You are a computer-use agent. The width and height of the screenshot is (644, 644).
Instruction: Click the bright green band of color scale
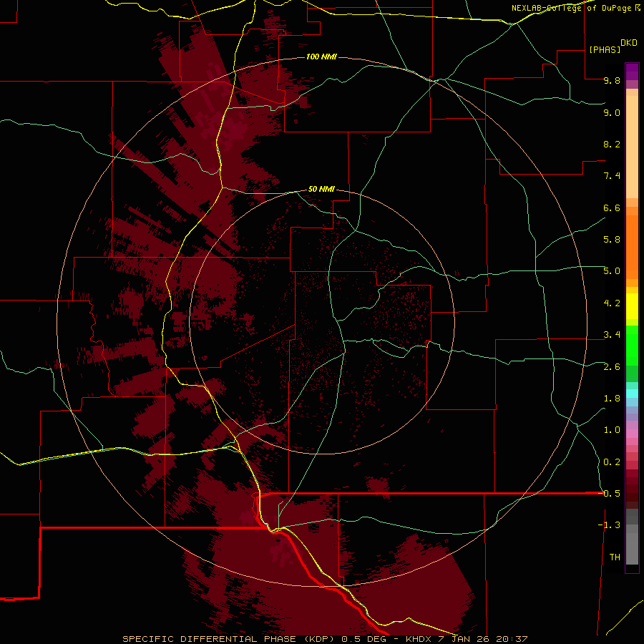pos(632,345)
